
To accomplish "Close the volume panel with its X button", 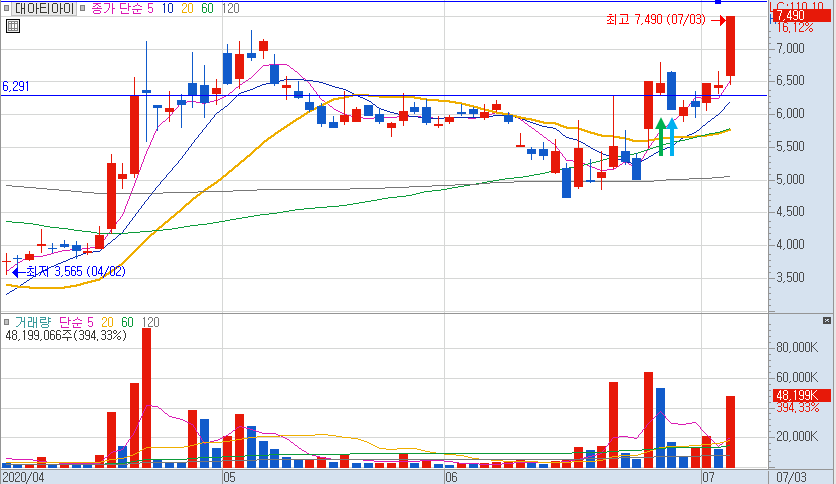I will 827,320.
